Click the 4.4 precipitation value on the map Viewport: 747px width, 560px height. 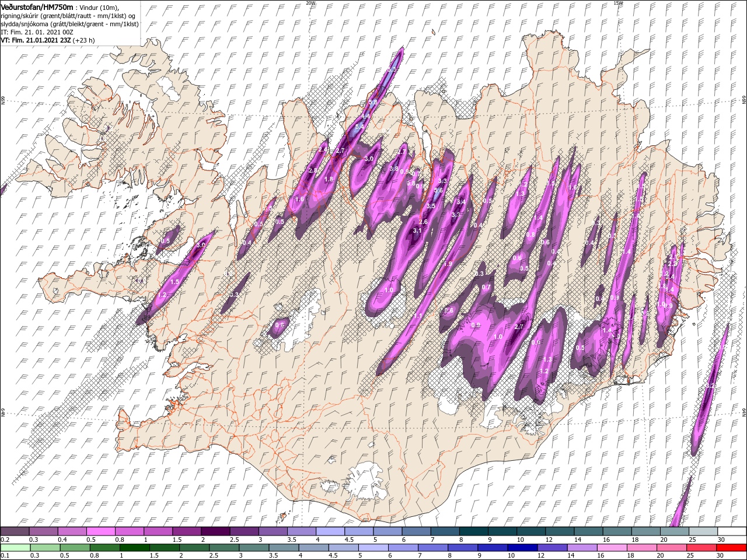click(x=366, y=116)
